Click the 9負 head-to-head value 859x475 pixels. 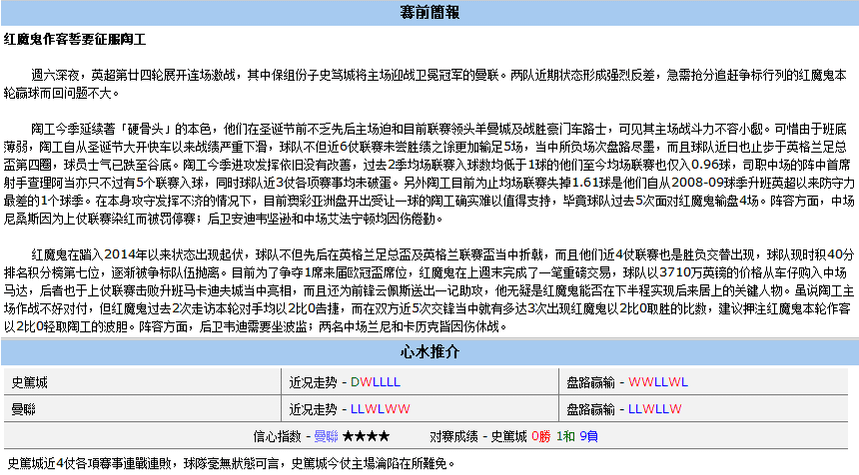pos(588,436)
